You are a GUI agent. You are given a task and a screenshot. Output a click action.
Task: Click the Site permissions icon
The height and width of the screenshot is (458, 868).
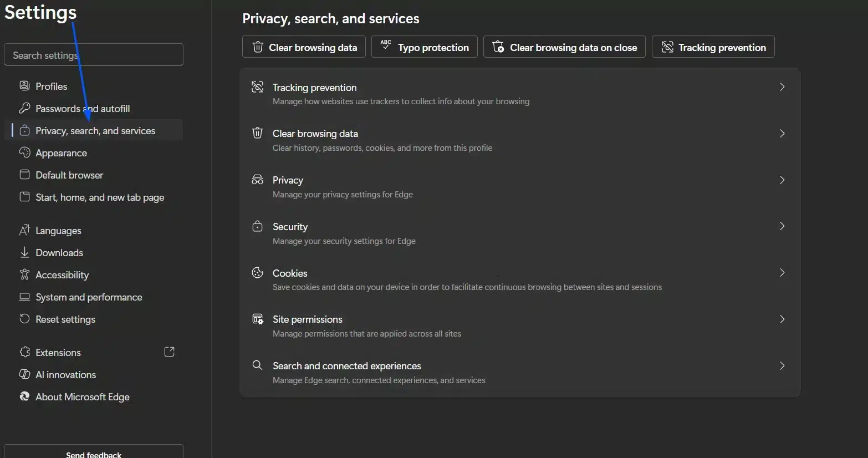tap(258, 319)
